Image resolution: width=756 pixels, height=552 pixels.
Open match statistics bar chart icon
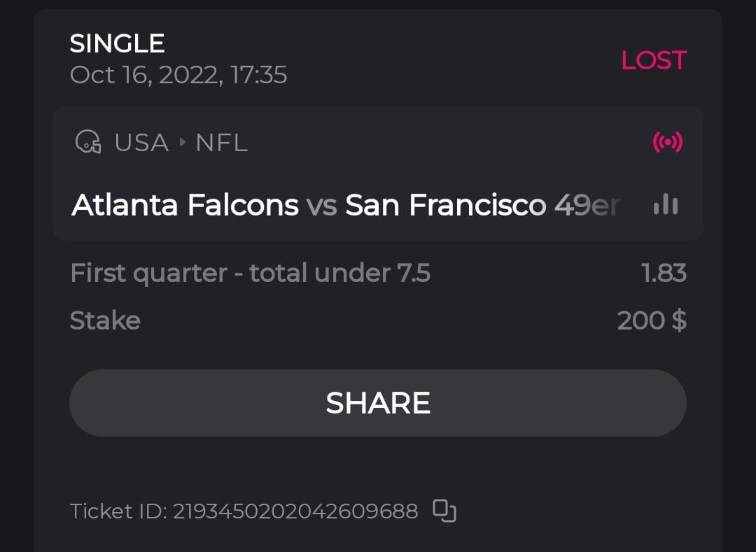tap(665, 205)
